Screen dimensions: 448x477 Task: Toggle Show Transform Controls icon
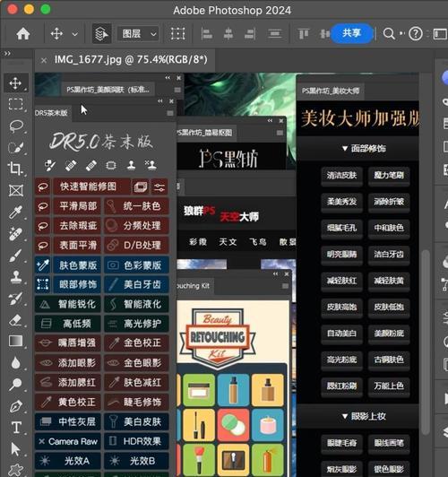click(177, 33)
